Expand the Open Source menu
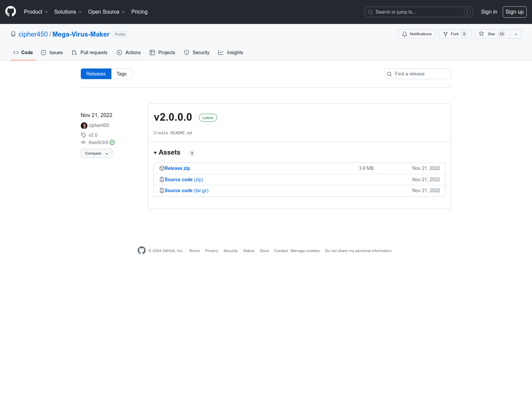The height and width of the screenshot is (399, 532). point(106,12)
